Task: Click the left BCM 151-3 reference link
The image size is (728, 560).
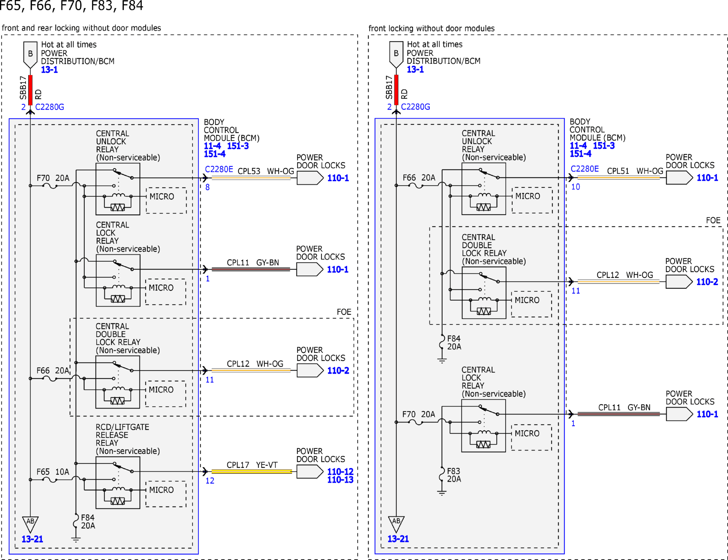Action: click(238, 146)
